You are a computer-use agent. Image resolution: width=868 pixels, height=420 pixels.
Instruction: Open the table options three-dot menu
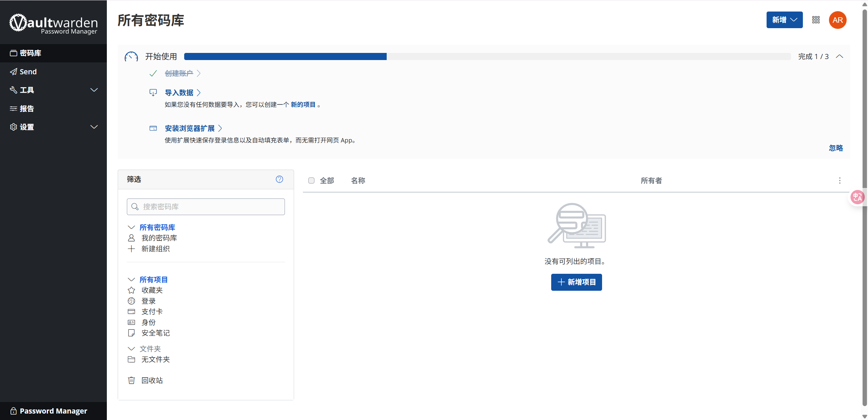pos(840,180)
